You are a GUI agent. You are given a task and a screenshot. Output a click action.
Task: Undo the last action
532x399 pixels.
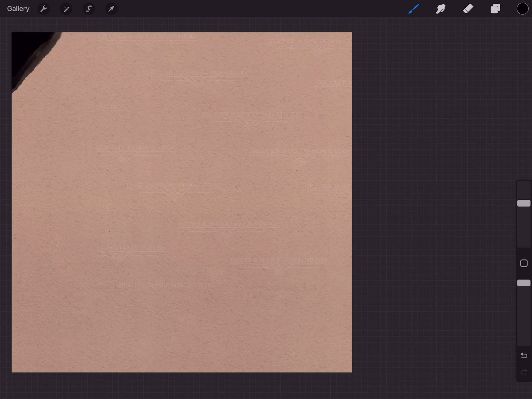(524, 355)
